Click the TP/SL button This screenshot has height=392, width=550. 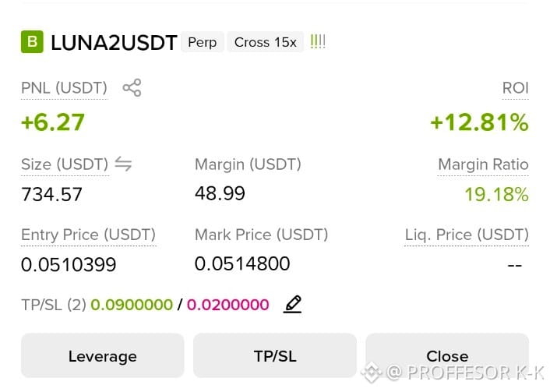pos(275,355)
